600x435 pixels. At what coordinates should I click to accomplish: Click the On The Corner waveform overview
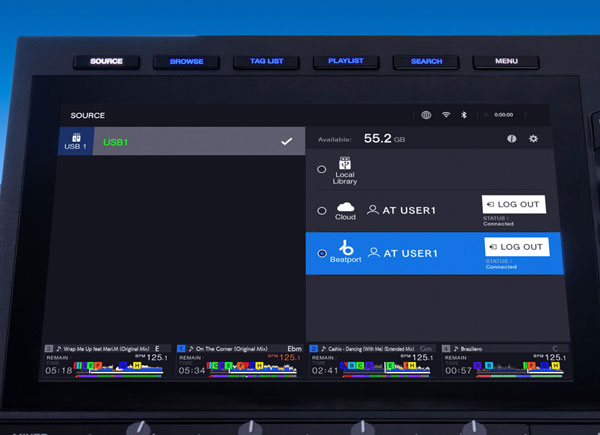(x=253, y=368)
